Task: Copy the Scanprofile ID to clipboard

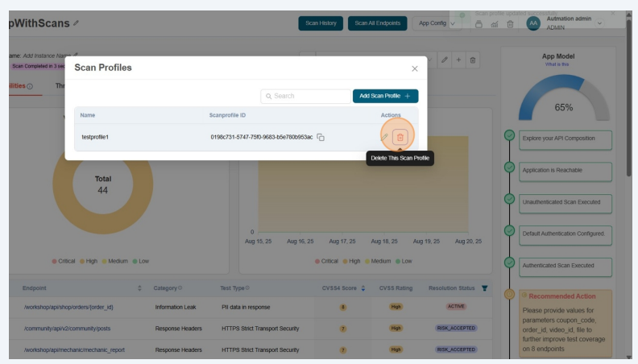Action: click(321, 138)
